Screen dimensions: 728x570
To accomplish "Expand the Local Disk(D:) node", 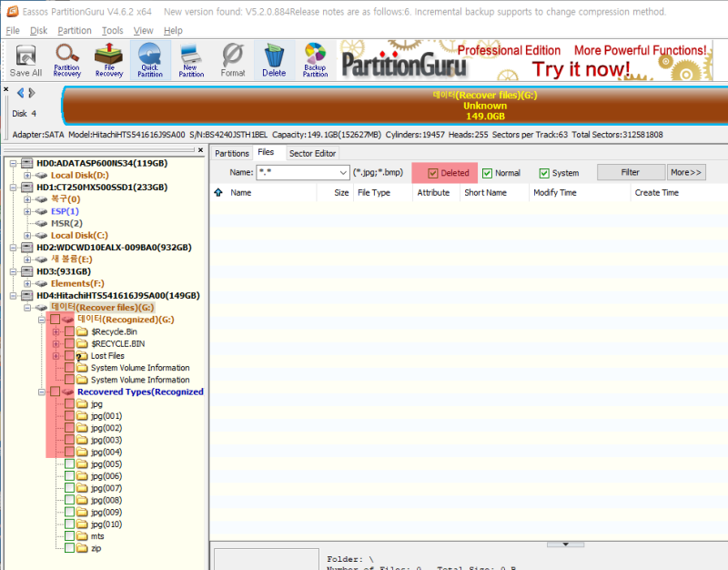I will (x=27, y=175).
